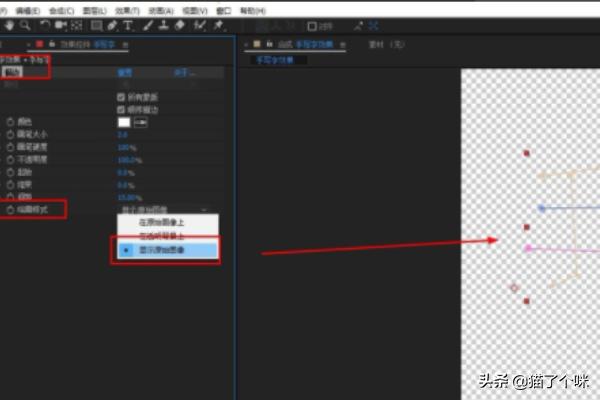Close the Effect Controls panel tab
Image resolution: width=600 pixels, height=400 pixels.
pos(29,45)
